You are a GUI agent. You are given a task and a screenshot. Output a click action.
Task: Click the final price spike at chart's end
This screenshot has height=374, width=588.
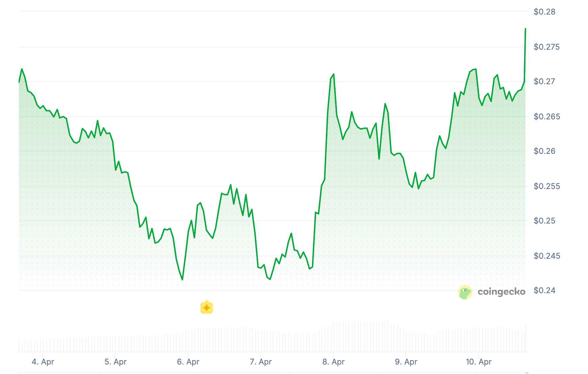(x=525, y=29)
